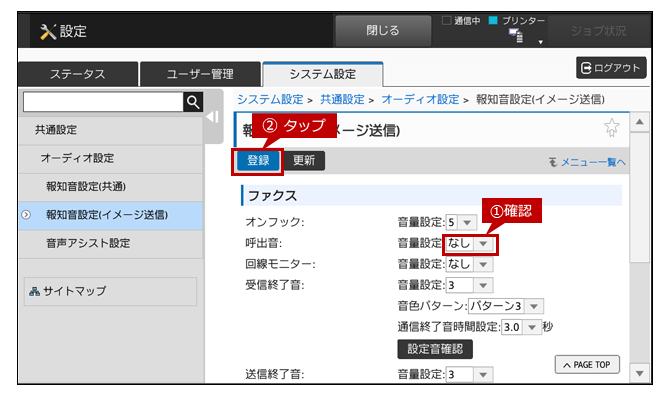Switch to the ユーザー管理 tab
This screenshot has width=670, height=396.
200,74
